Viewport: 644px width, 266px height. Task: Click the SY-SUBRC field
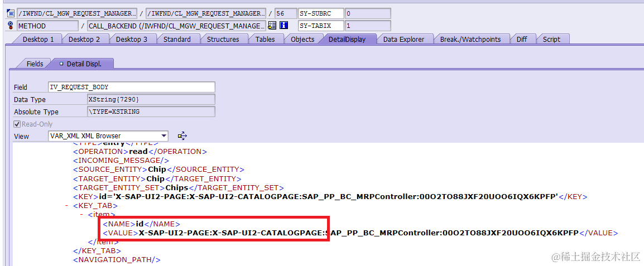click(321, 13)
